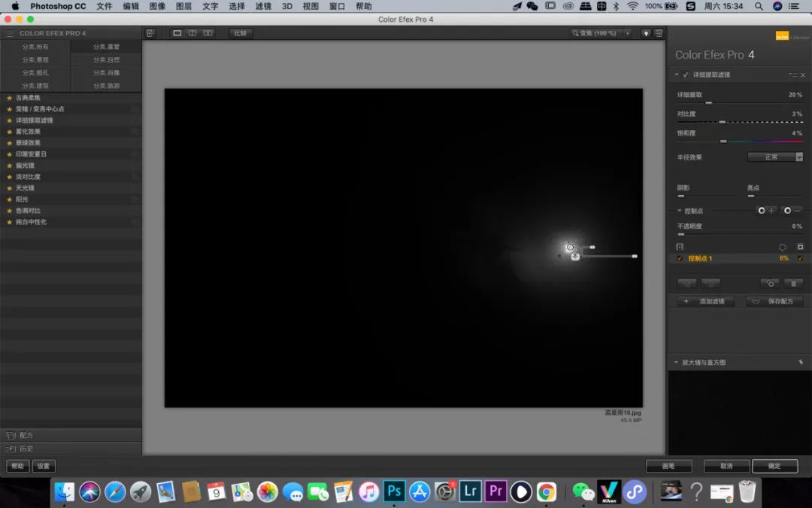Toggle favorite star for 雾化效果
Screen dimensions: 812x508
click(9, 132)
